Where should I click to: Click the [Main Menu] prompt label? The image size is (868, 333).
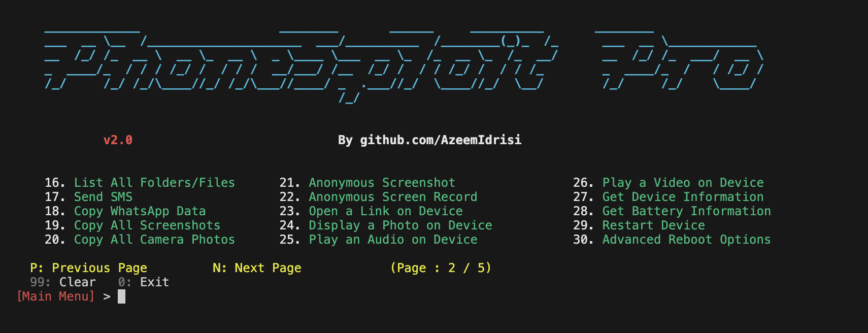pos(56,296)
